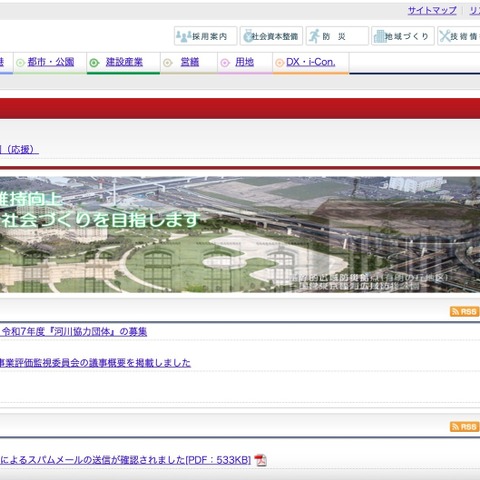This screenshot has height=480, width=480.
Task: Select the DX・i-Con. tab
Action: [x=310, y=62]
